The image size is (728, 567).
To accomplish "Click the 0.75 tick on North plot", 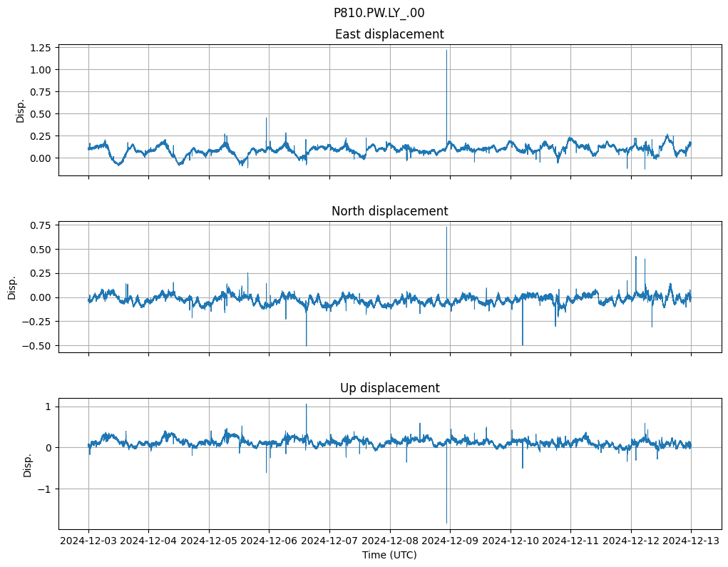I will [x=40, y=225].
